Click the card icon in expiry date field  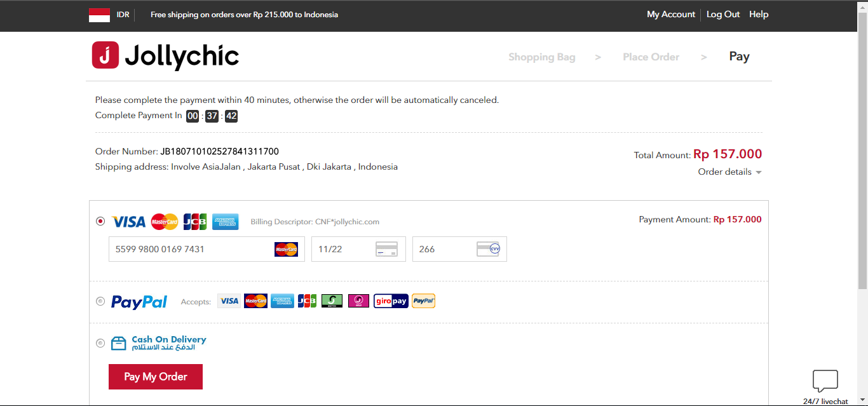(387, 249)
